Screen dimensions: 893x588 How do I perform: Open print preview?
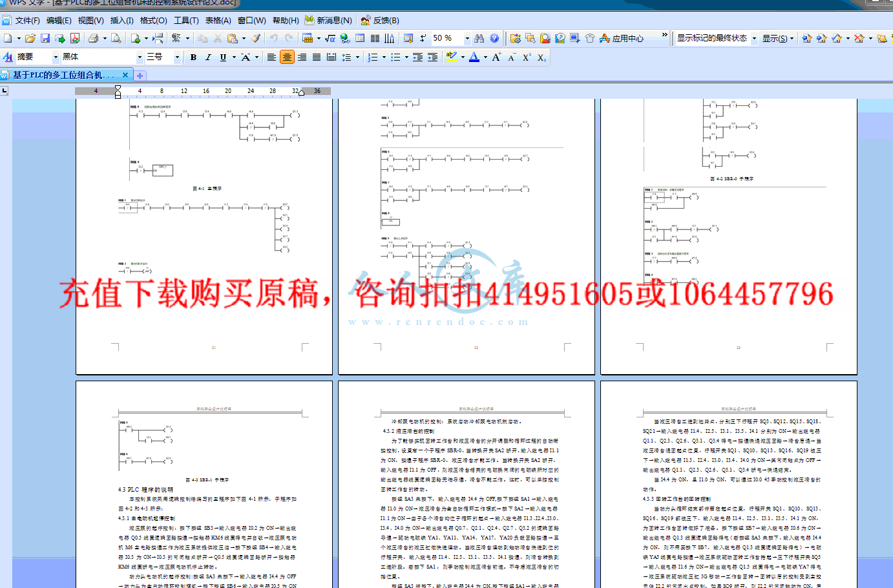coord(116,39)
